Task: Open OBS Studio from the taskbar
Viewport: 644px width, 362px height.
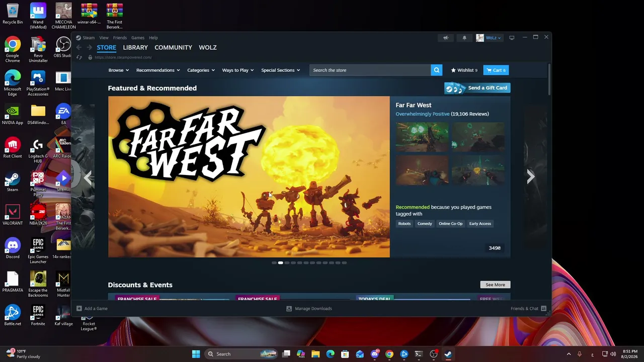Action: tap(433, 354)
